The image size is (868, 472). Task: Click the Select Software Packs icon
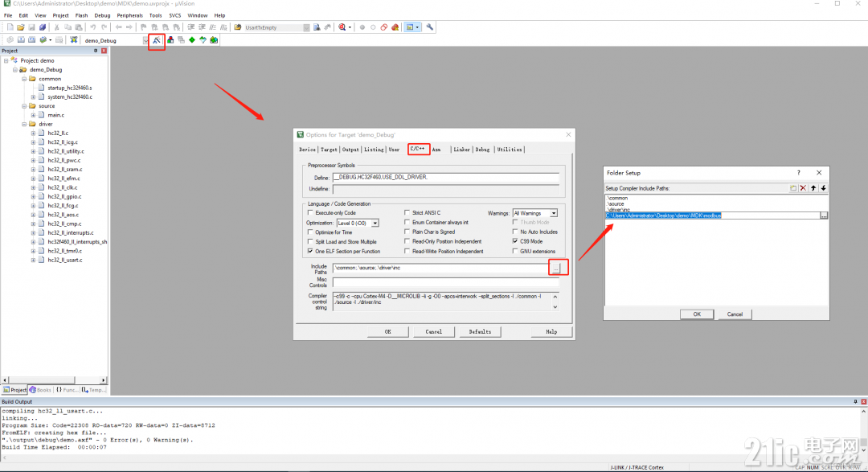pyautogui.click(x=203, y=40)
